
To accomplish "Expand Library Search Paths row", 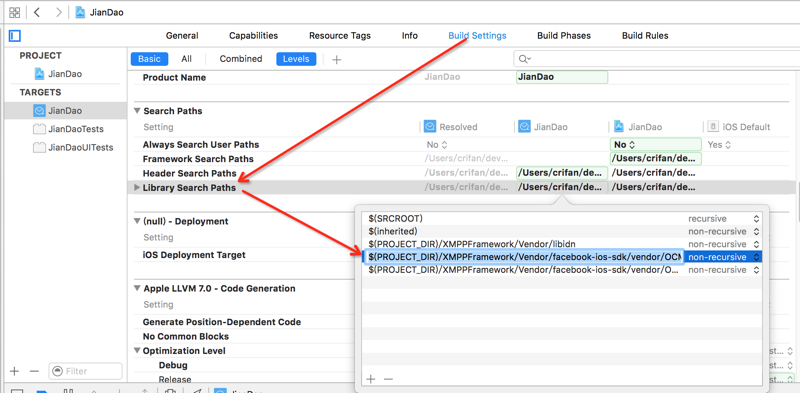I will (137, 188).
